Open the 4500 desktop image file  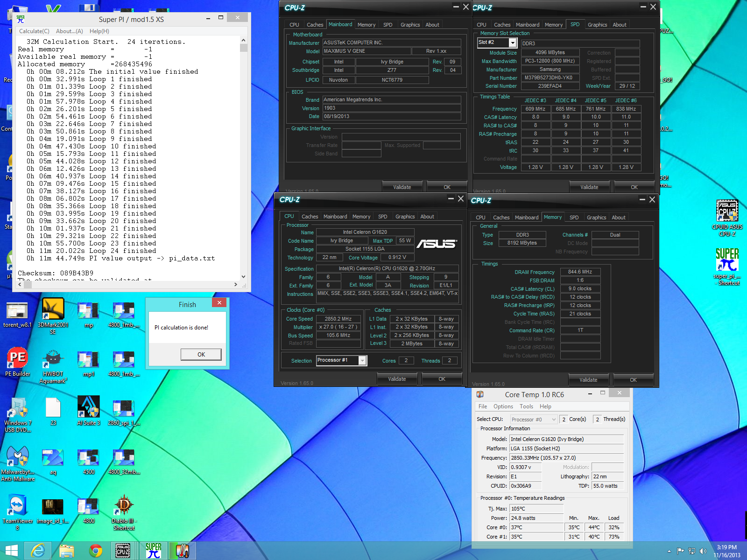tap(88, 462)
